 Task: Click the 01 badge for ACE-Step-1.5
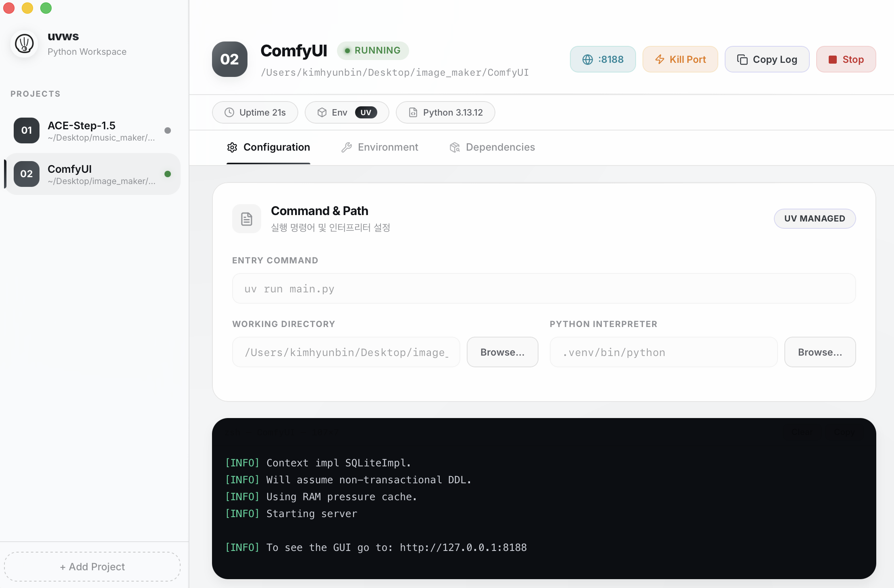click(x=27, y=130)
